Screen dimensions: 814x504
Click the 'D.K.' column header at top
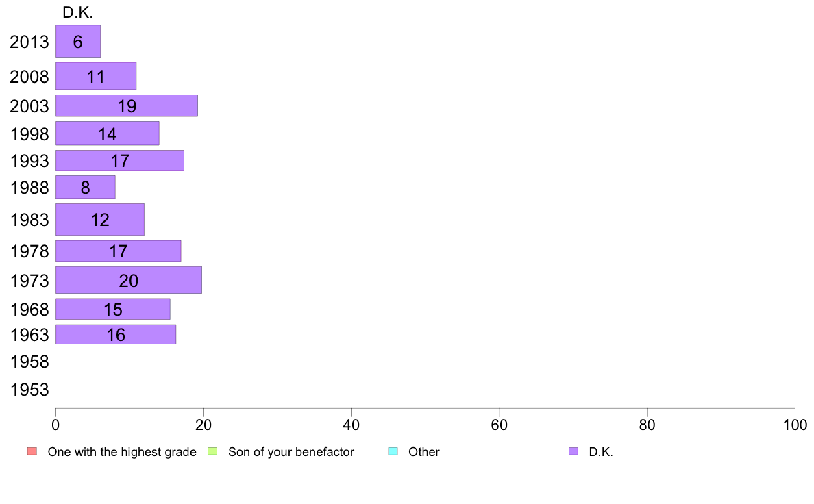coord(78,12)
